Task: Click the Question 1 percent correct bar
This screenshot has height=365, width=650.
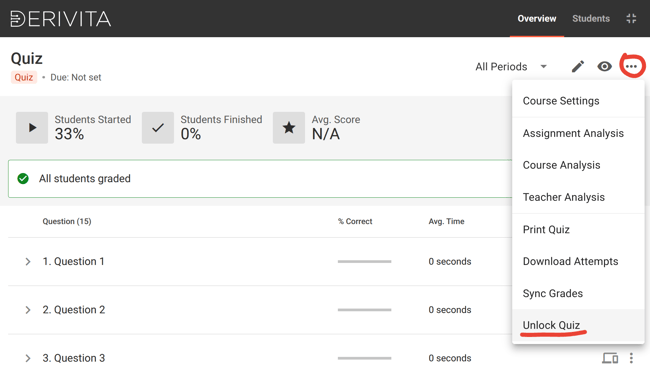Action: click(x=364, y=262)
